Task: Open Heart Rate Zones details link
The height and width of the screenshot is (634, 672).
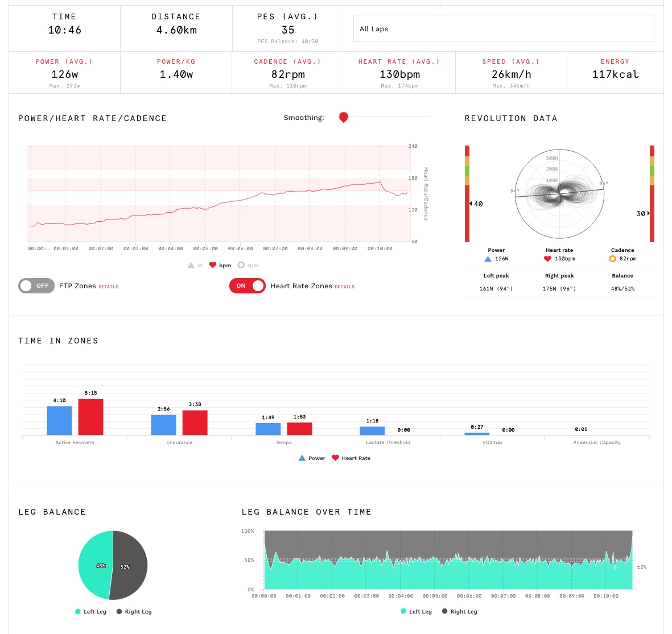Action: point(344,287)
